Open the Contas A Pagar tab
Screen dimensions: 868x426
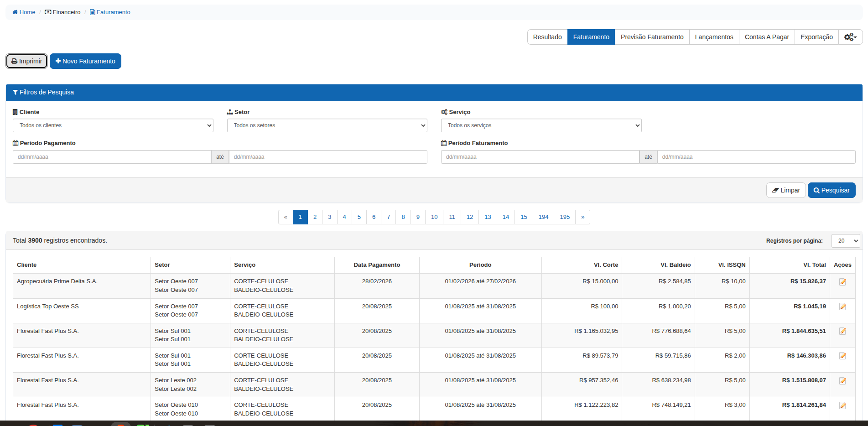[x=767, y=37]
